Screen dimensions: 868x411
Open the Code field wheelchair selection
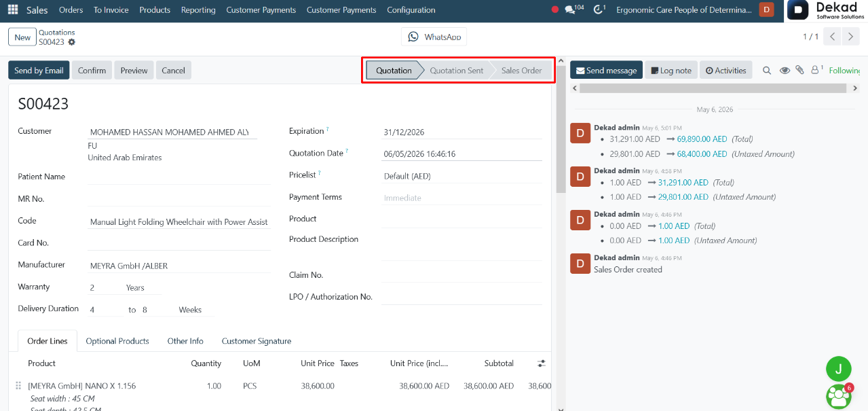click(179, 221)
